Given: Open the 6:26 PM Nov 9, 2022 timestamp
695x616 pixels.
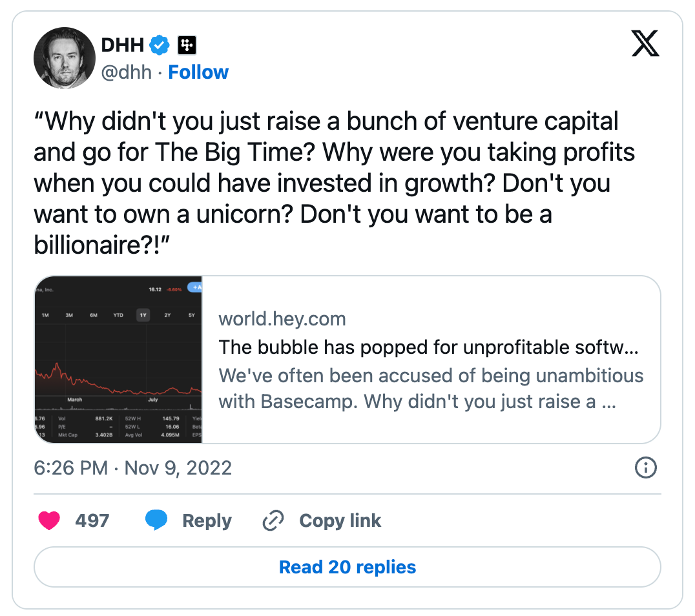Looking at the screenshot, I should point(132,467).
